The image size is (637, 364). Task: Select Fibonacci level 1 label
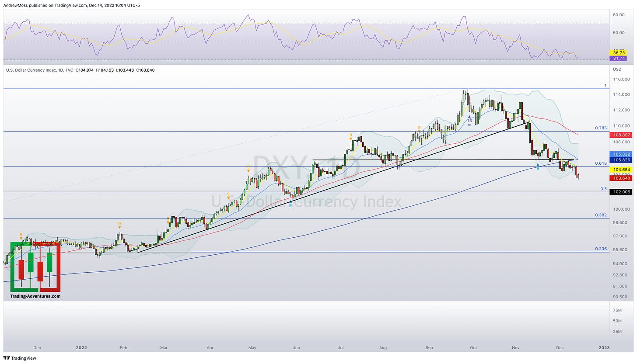click(x=605, y=85)
